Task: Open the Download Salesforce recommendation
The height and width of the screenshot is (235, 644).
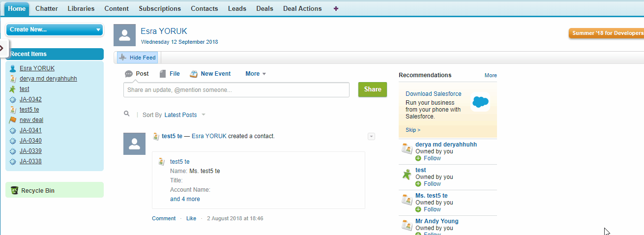Action: click(434, 94)
